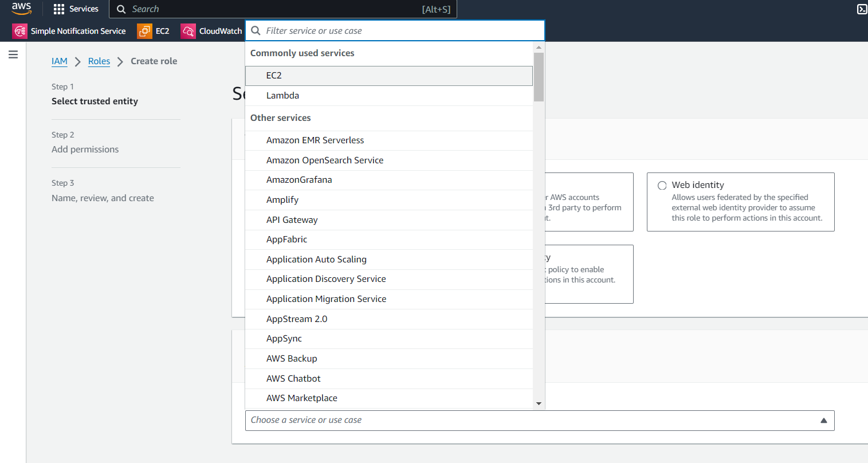Select AmazonGrafana option
The width and height of the screenshot is (868, 463).
(389, 180)
